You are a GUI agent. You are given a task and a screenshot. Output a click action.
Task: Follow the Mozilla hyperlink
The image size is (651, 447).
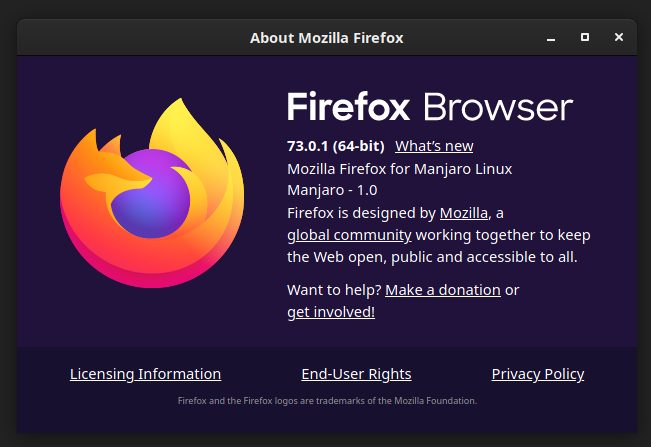pos(464,213)
